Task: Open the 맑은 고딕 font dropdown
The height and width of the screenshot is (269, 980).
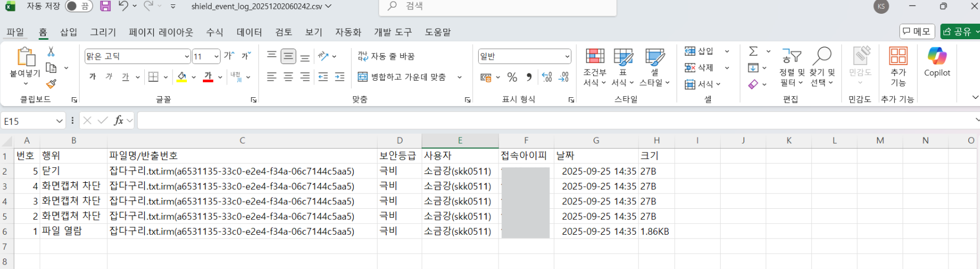Action: pyautogui.click(x=186, y=56)
